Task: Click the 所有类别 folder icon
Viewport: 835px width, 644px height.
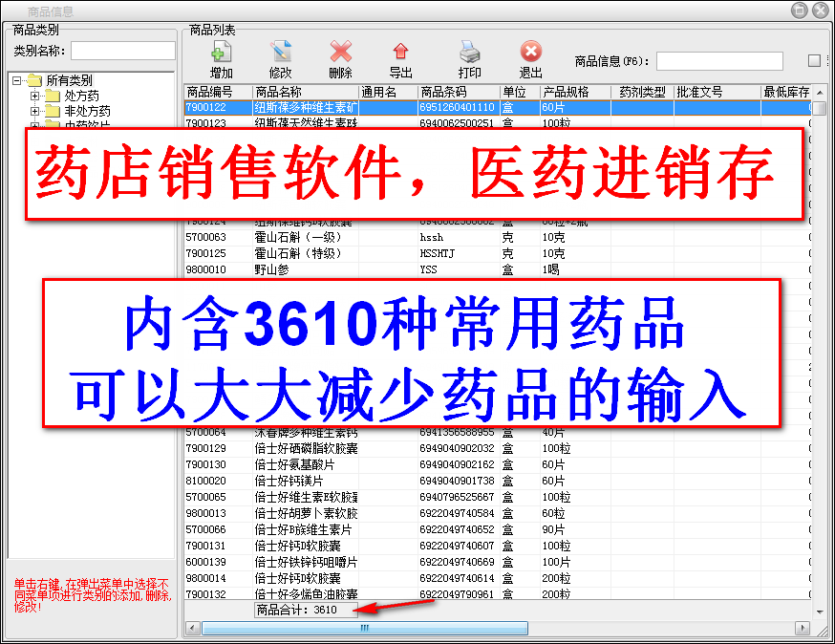Action: [x=34, y=80]
